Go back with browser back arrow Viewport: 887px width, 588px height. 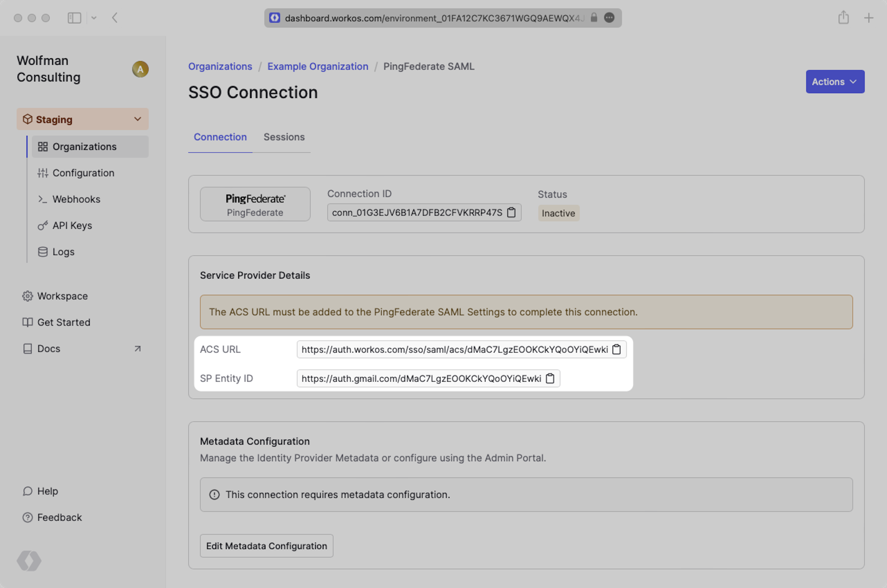(115, 18)
